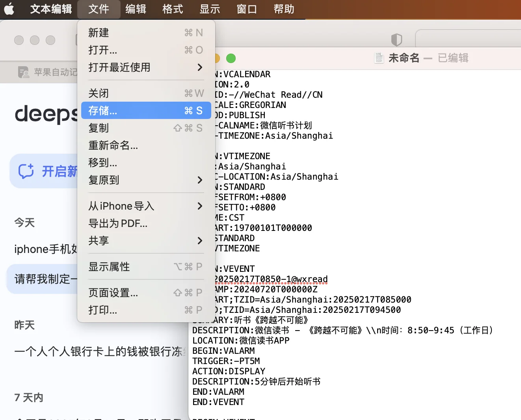The image size is (521, 420).
Task: Choose 打印… menu entry
Action: 146,310
